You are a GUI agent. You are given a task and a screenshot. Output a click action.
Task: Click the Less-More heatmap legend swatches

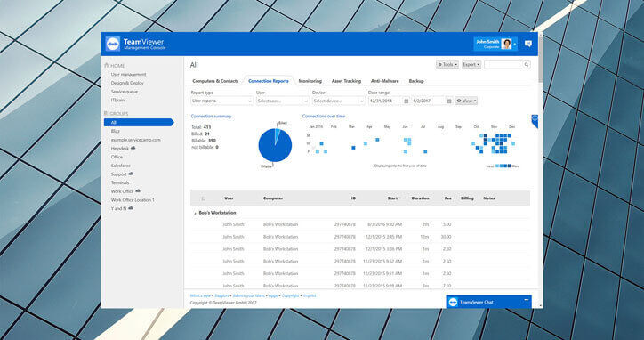(x=503, y=166)
